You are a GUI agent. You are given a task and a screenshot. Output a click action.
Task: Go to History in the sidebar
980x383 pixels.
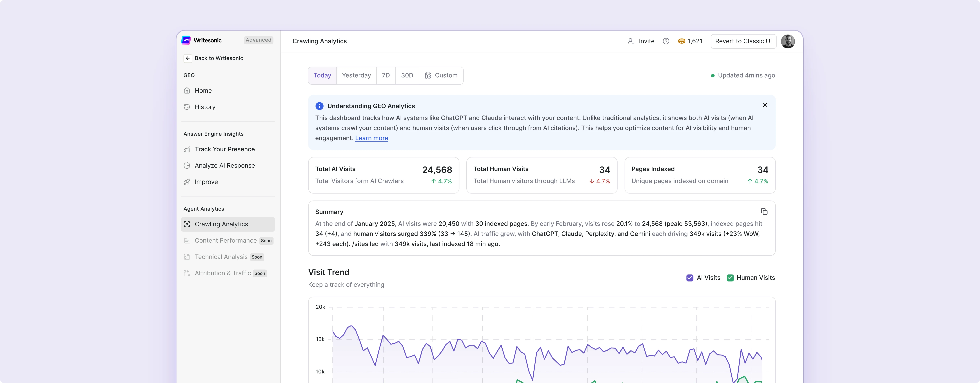pyautogui.click(x=205, y=107)
